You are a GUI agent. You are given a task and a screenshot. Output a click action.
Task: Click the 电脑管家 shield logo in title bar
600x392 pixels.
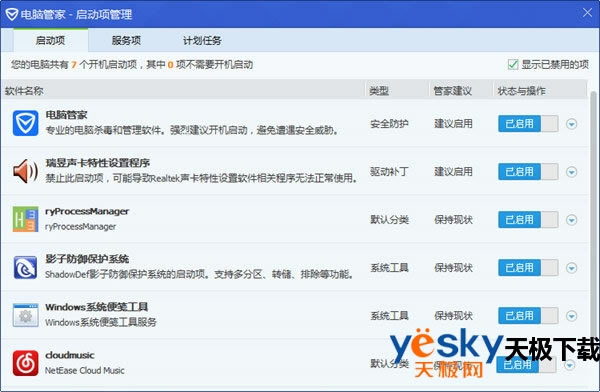coord(11,14)
